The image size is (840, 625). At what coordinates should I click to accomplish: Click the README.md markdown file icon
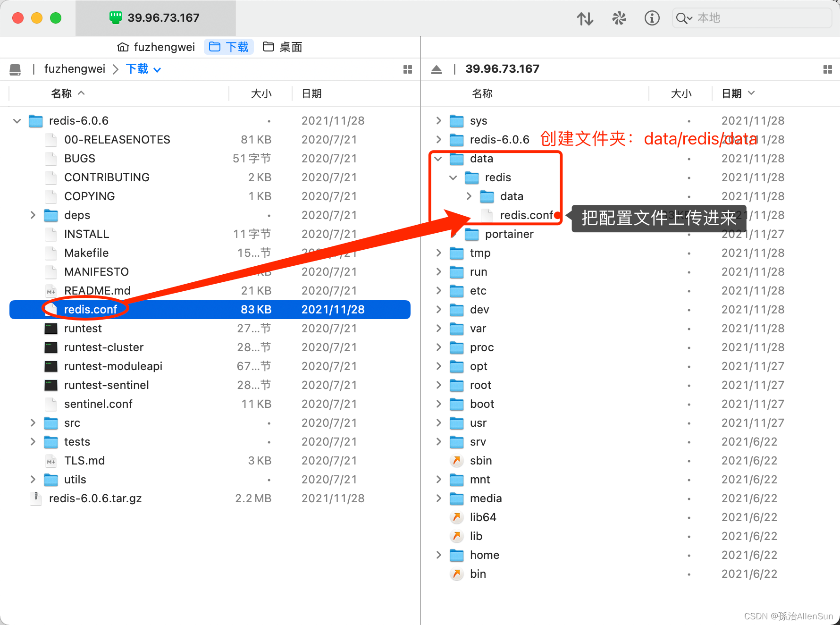tap(51, 291)
